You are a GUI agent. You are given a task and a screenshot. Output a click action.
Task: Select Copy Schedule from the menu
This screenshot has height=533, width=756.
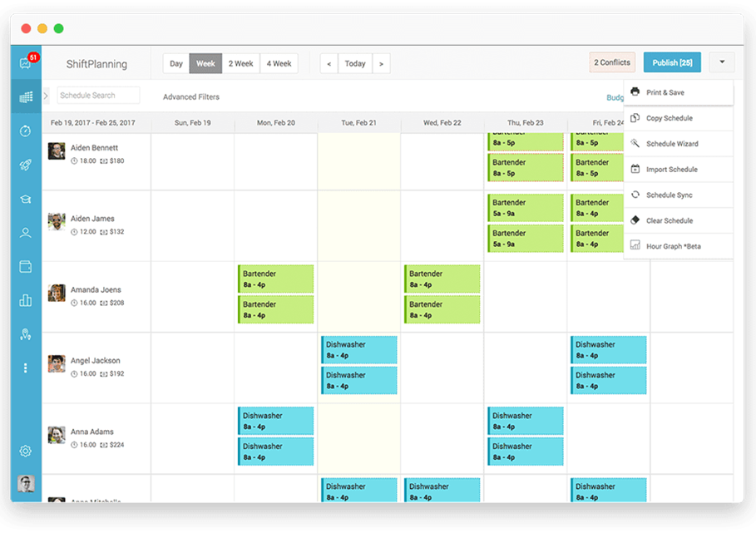(x=669, y=118)
